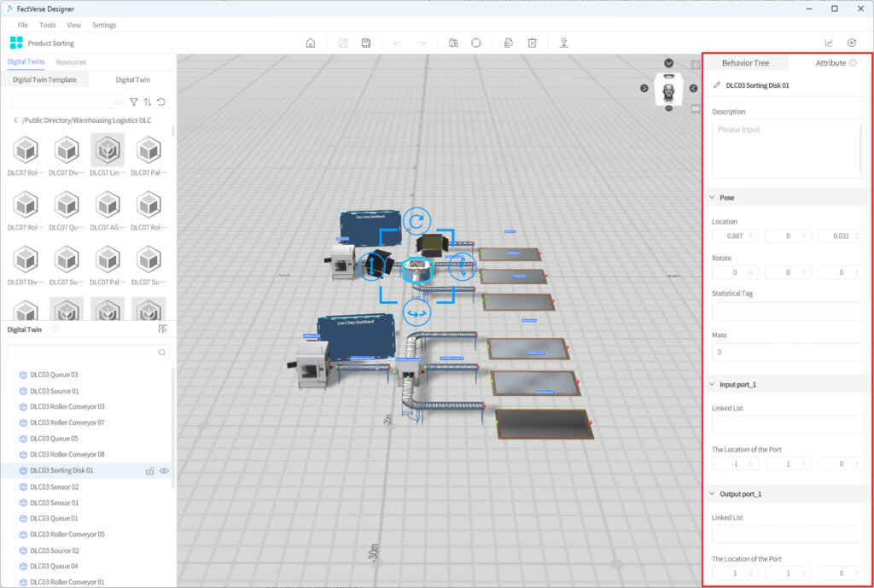The image size is (874, 588).
Task: Collapse the Input port_1 section
Action: [x=713, y=385]
